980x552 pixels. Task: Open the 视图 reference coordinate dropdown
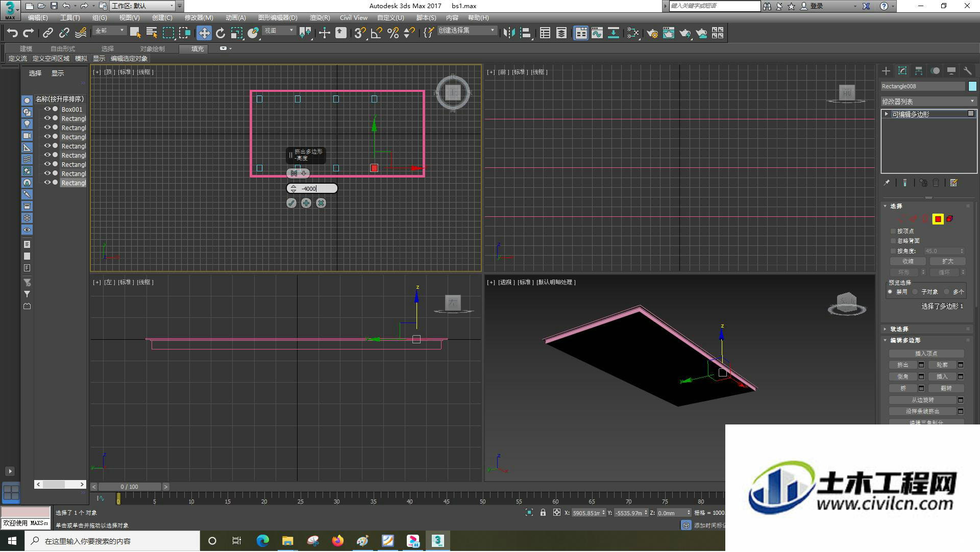tap(279, 31)
